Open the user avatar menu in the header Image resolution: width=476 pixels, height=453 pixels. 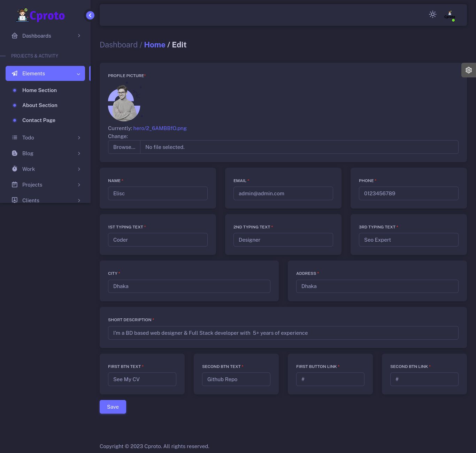point(450,15)
